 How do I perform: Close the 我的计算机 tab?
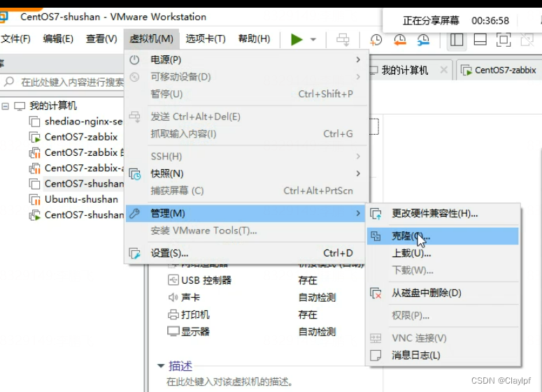pos(444,70)
